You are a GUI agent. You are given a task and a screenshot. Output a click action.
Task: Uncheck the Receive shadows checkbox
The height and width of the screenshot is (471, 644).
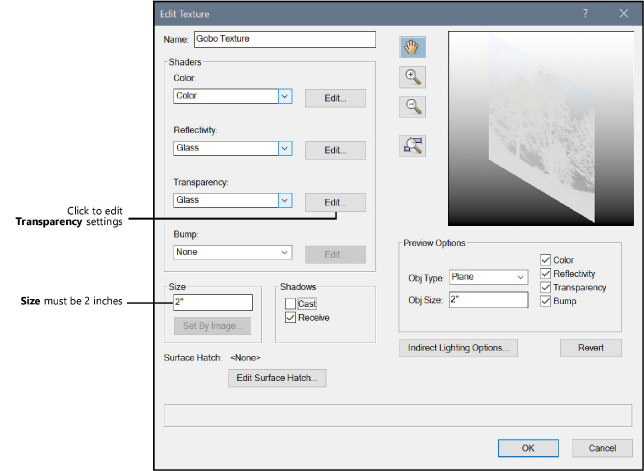coord(290,318)
